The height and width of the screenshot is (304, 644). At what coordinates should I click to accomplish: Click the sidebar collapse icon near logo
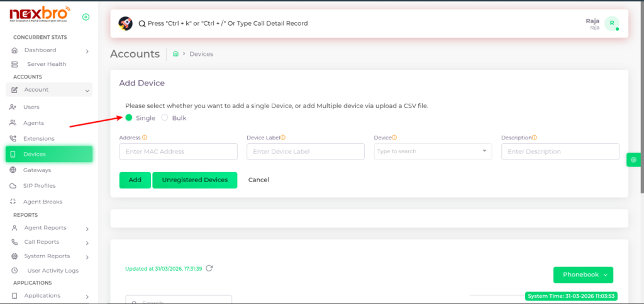pos(86,16)
